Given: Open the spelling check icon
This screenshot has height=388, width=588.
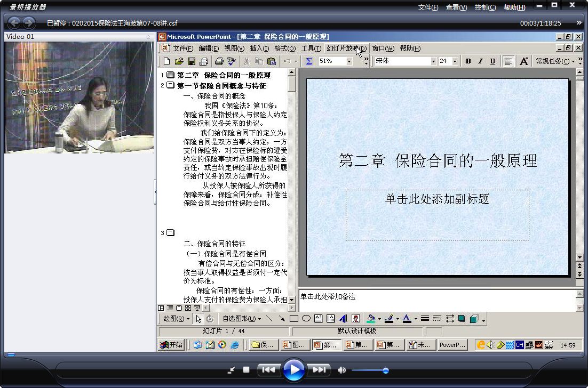Looking at the screenshot, I should tap(232, 61).
